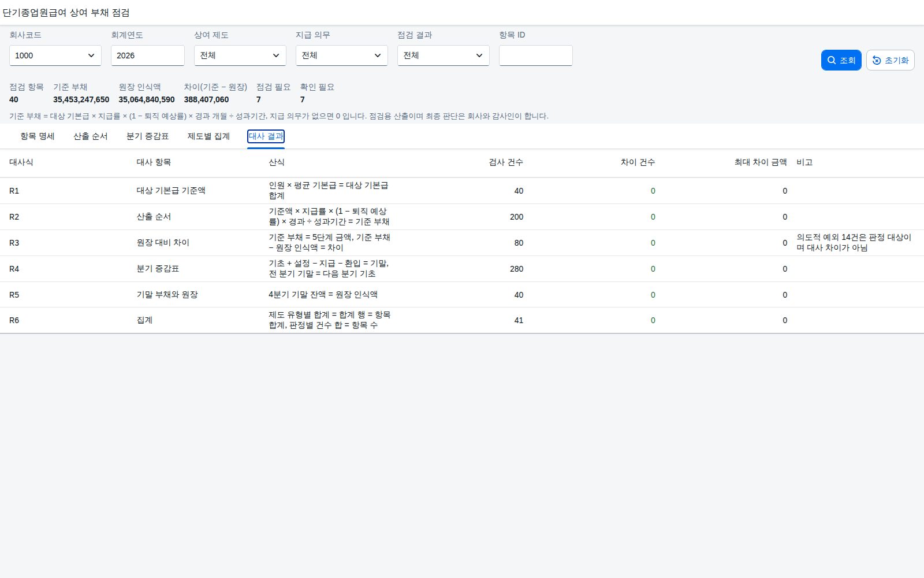
Task: Click the empty 항목 ID input field
Action: [536, 55]
